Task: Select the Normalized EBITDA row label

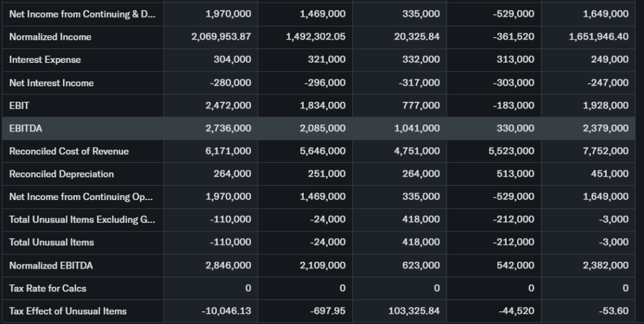Action: [51, 265]
